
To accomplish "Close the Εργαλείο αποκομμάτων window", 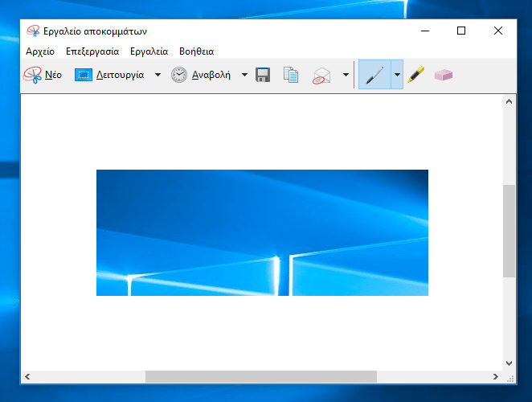I will pyautogui.click(x=498, y=31).
